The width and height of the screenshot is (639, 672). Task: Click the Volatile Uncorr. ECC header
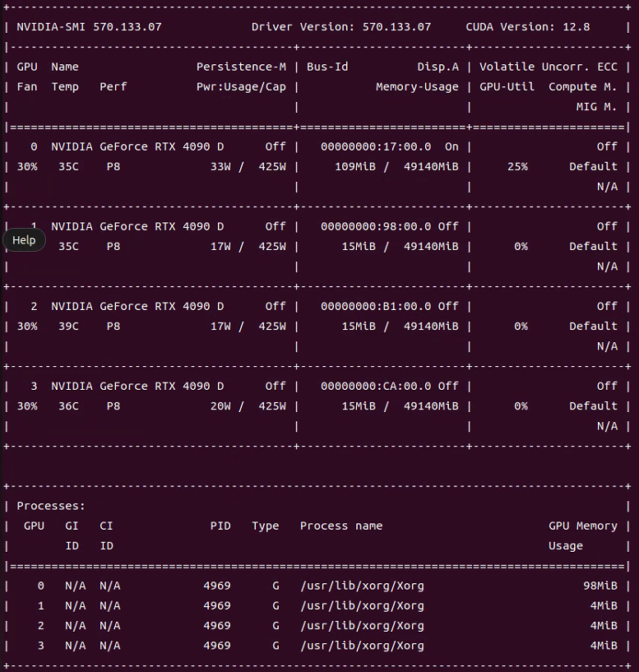[x=549, y=67]
